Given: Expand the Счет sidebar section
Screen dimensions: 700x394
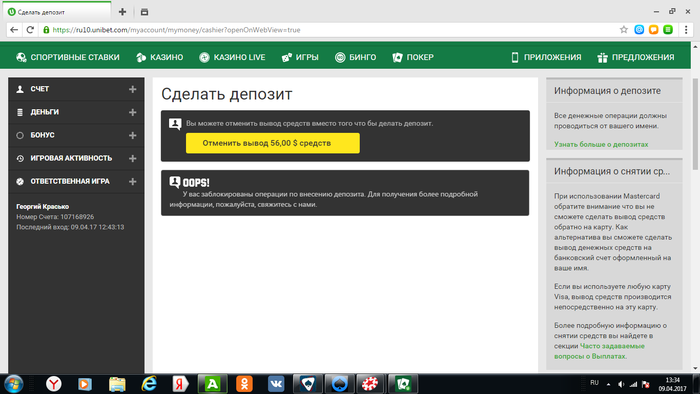Looking at the screenshot, I should (133, 89).
